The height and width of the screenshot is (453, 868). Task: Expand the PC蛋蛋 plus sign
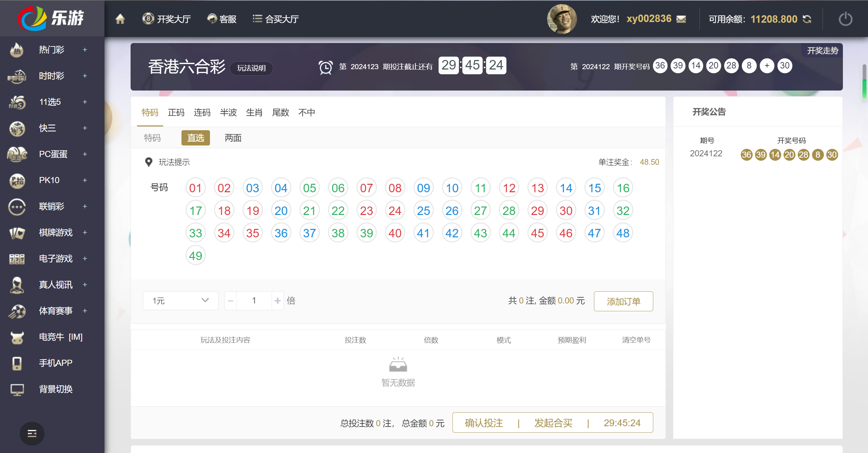tap(85, 154)
